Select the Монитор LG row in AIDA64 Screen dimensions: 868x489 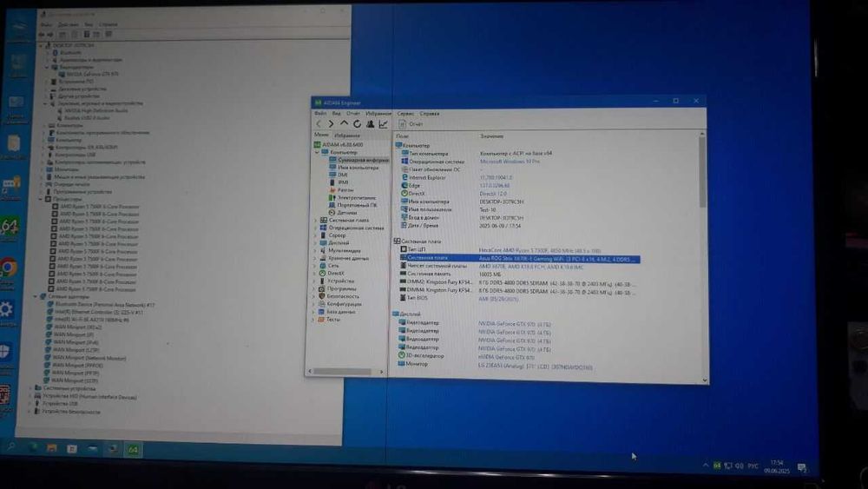[495, 366]
